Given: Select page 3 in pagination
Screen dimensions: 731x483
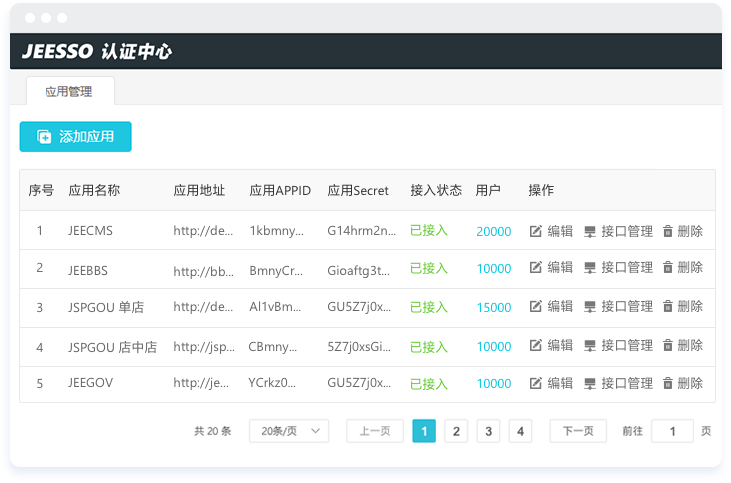Looking at the screenshot, I should click(x=488, y=431).
